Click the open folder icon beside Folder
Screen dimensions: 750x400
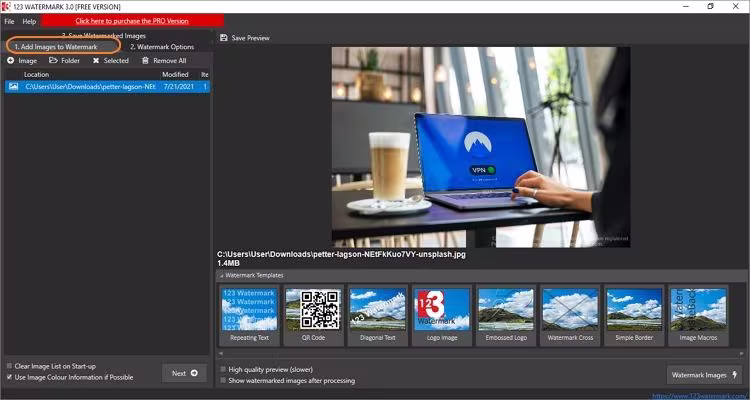pos(53,61)
